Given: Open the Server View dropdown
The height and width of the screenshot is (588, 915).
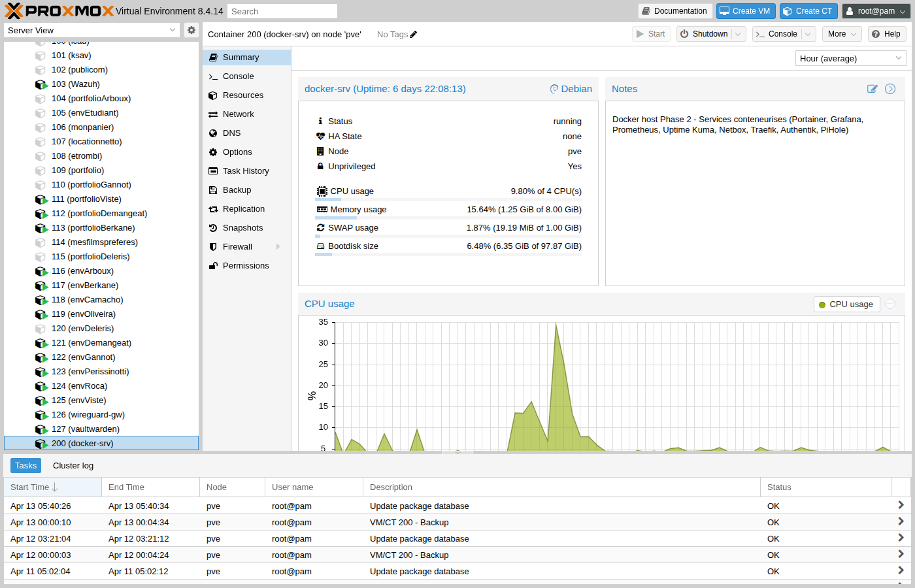Looking at the screenshot, I should click(173, 30).
